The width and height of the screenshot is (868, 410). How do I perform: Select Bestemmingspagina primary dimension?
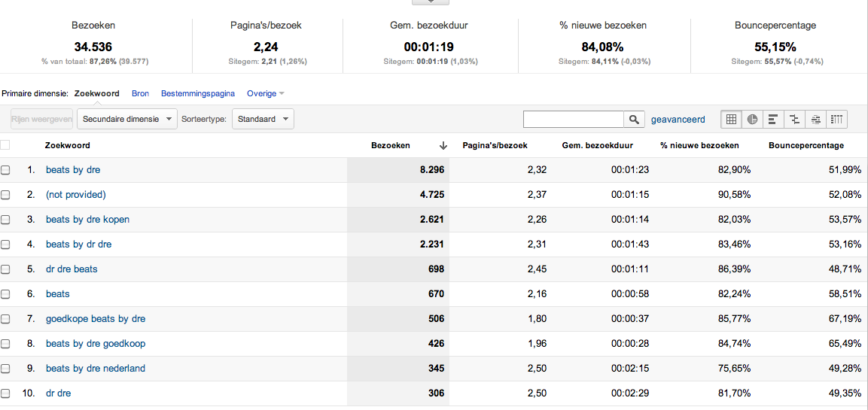(198, 93)
